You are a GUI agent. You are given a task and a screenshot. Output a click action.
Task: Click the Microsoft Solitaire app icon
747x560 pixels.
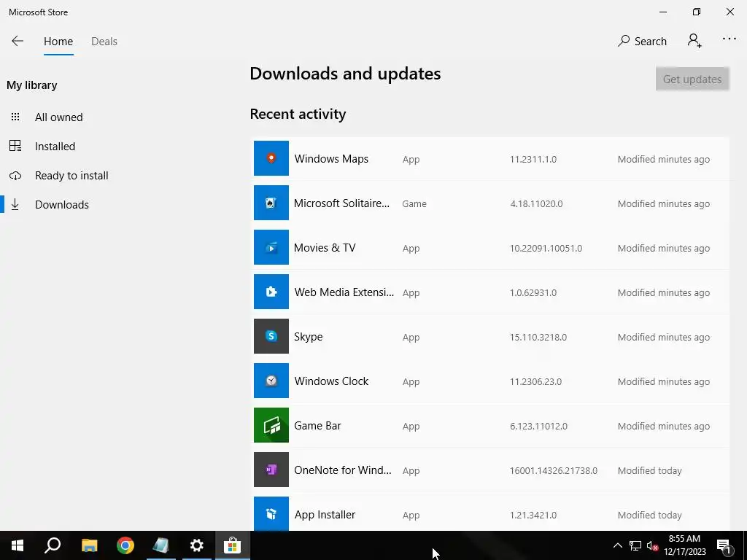pos(271,203)
